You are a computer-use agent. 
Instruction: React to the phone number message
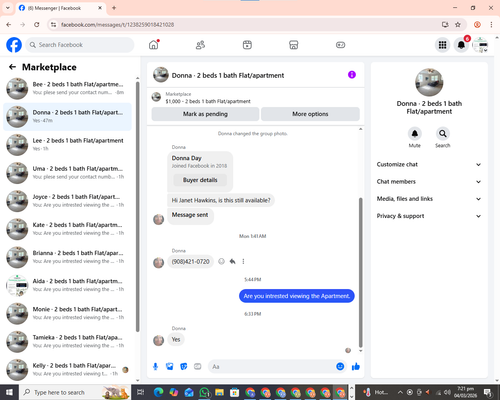[221, 261]
